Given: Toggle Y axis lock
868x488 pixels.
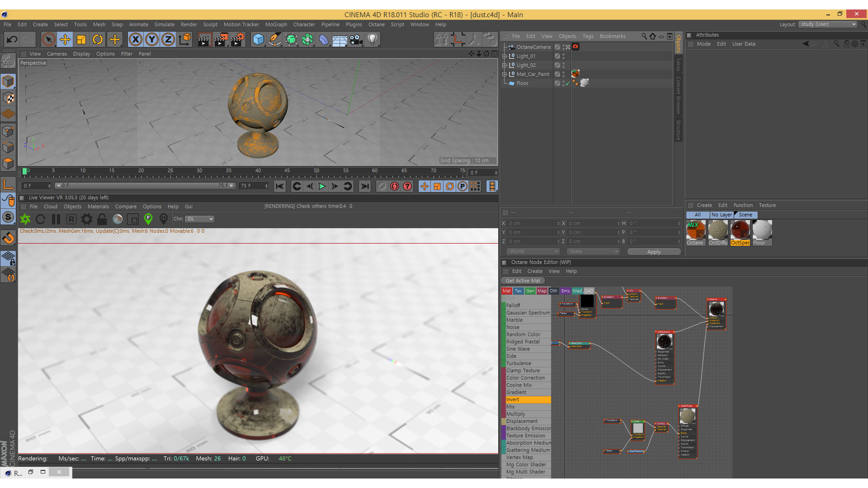Looking at the screenshot, I should pos(152,40).
